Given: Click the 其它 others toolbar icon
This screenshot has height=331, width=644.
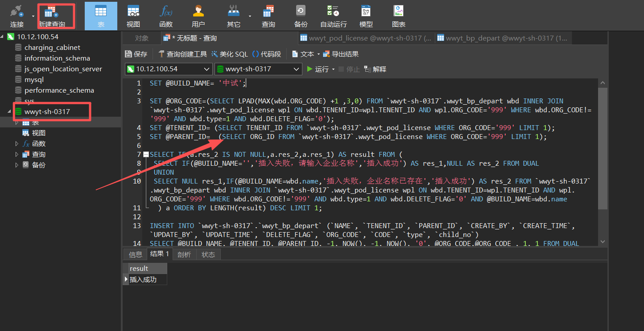Looking at the screenshot, I should coord(233,16).
